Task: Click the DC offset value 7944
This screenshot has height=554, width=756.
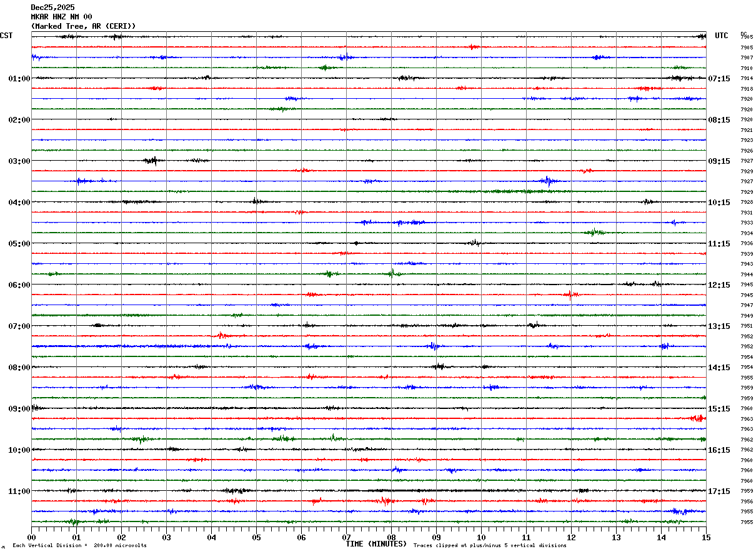Action: coord(747,274)
